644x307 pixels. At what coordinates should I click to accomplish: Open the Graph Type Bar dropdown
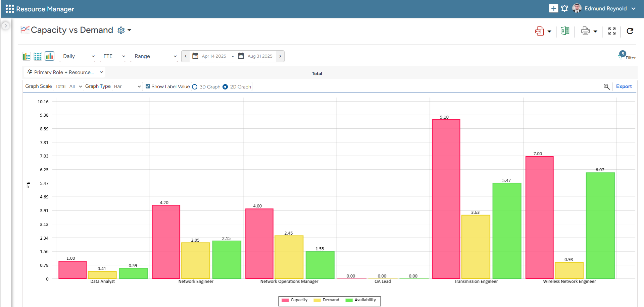pos(127,86)
